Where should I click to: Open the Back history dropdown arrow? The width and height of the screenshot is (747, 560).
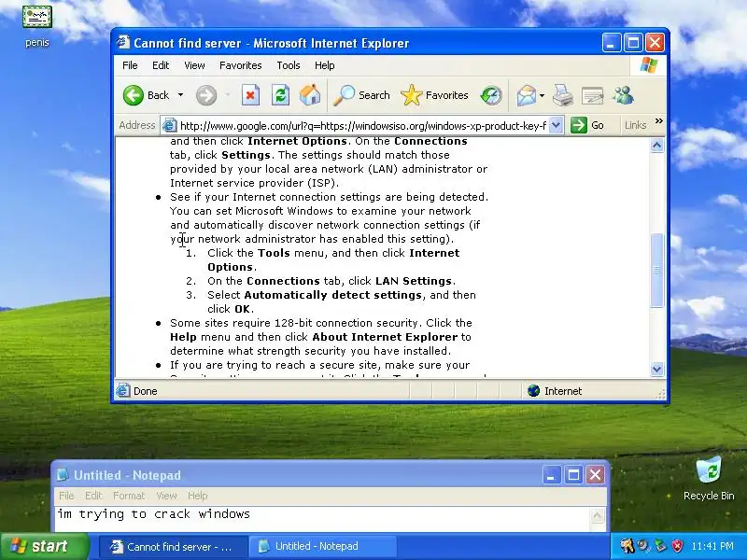click(x=180, y=95)
